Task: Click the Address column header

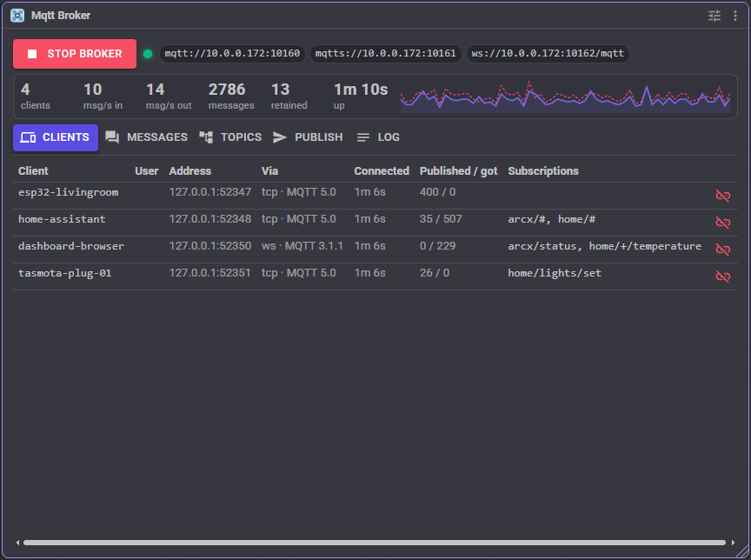Action: coord(190,171)
